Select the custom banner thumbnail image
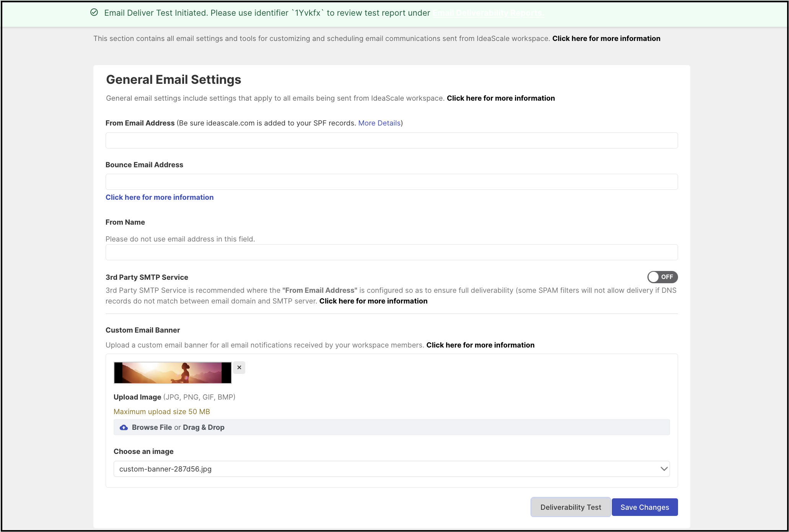This screenshot has width=789, height=532. click(x=173, y=372)
